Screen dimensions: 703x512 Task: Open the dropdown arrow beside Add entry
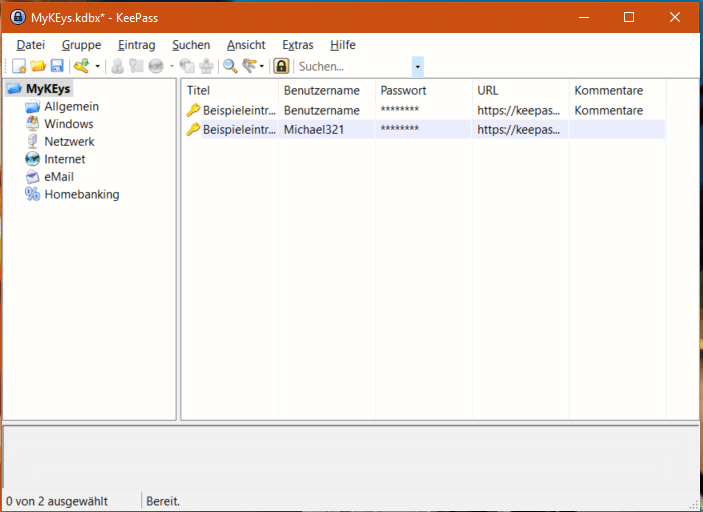pyautogui.click(x=97, y=67)
